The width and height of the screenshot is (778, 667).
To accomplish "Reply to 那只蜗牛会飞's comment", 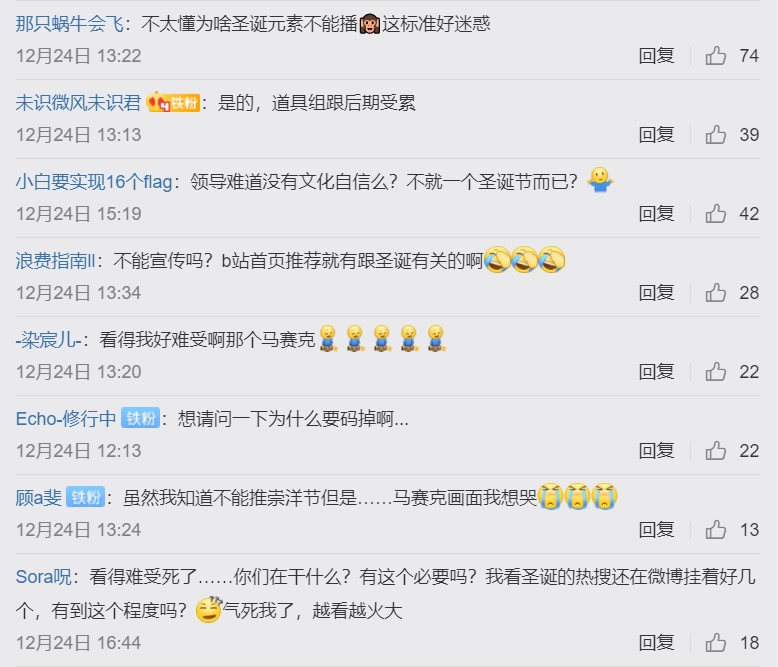I will (656, 56).
